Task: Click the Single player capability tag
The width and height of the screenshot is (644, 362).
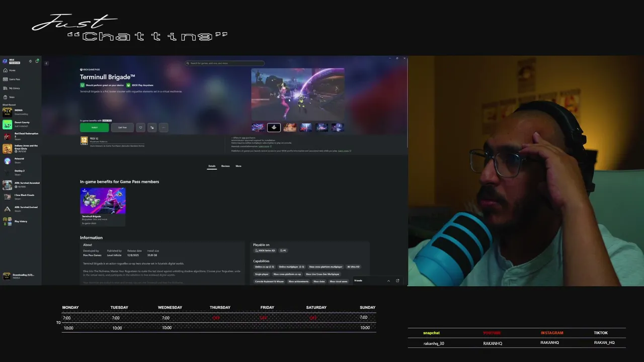Action: click(262, 275)
